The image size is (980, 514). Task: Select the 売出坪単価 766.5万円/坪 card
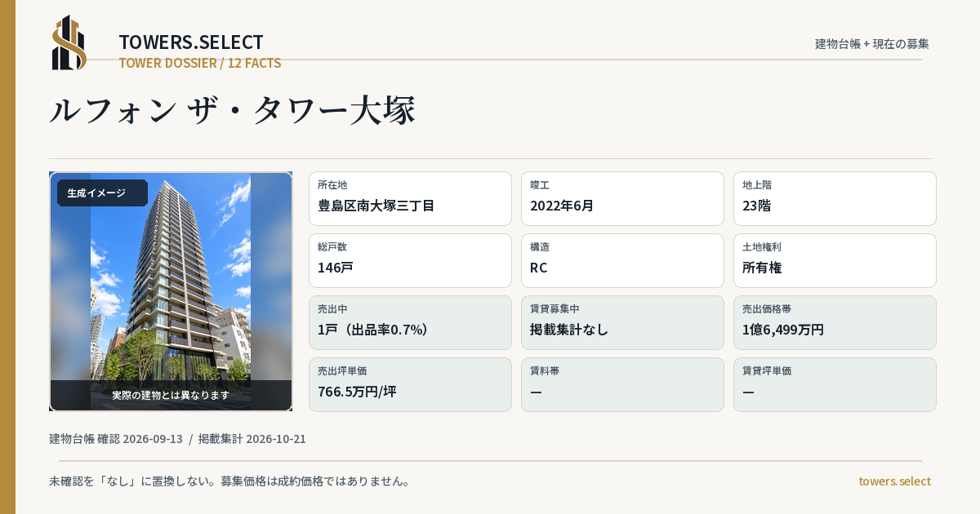[410, 384]
